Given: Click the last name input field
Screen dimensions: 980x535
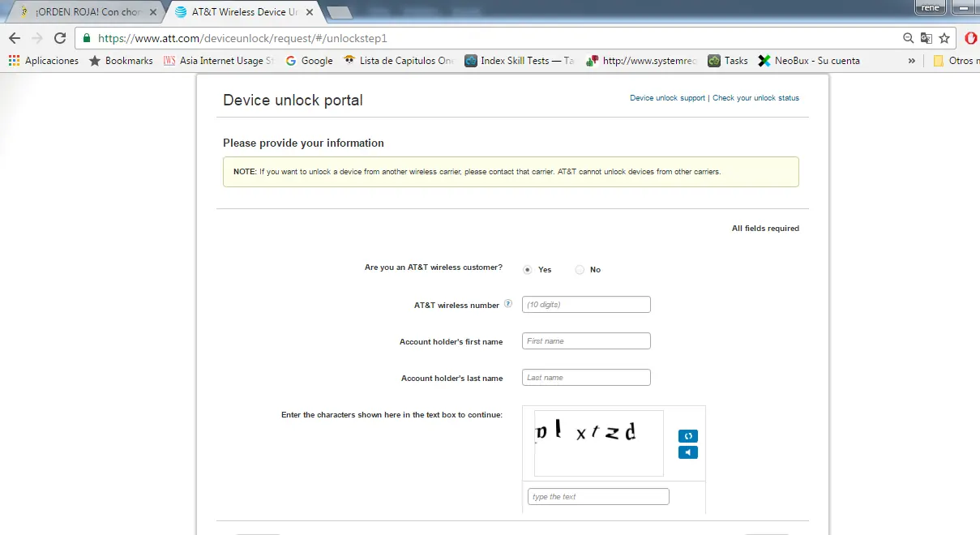Looking at the screenshot, I should tap(586, 378).
